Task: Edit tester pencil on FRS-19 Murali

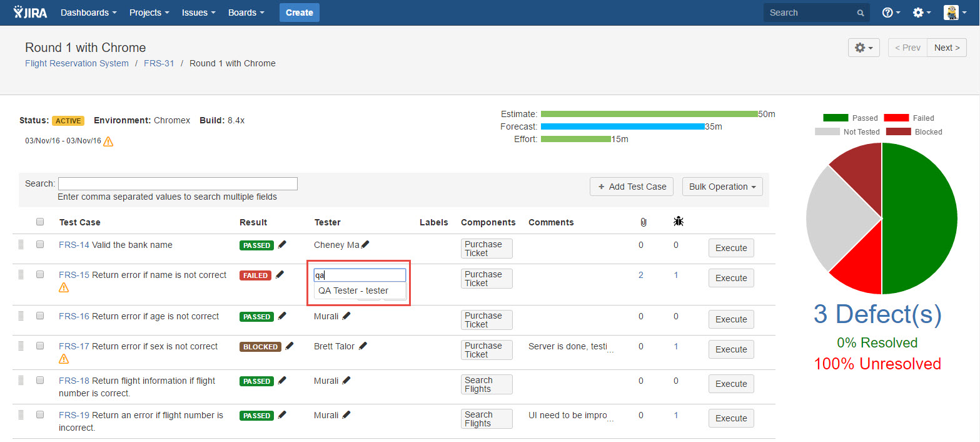Action: point(346,415)
